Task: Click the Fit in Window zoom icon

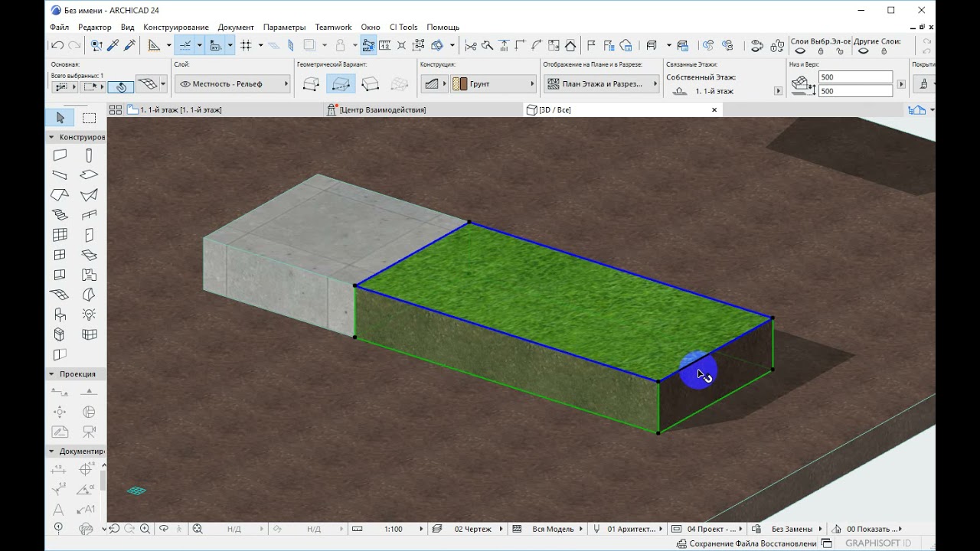Action: click(x=198, y=529)
